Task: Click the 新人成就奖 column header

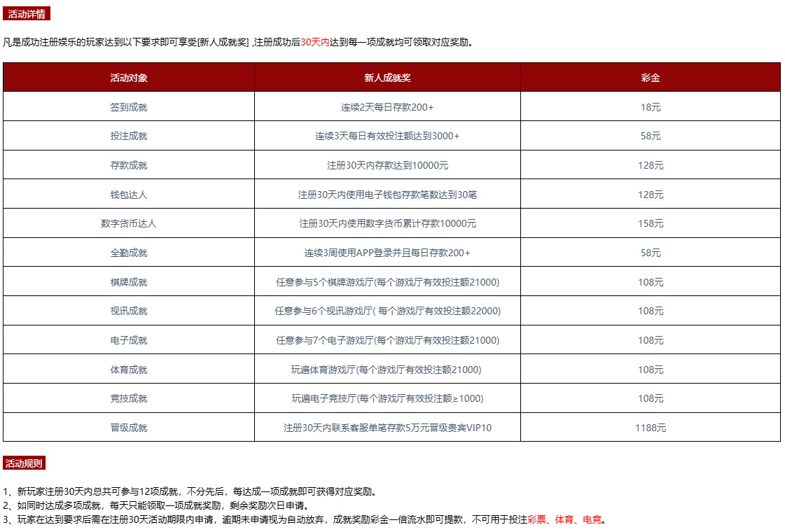Action: (387, 78)
